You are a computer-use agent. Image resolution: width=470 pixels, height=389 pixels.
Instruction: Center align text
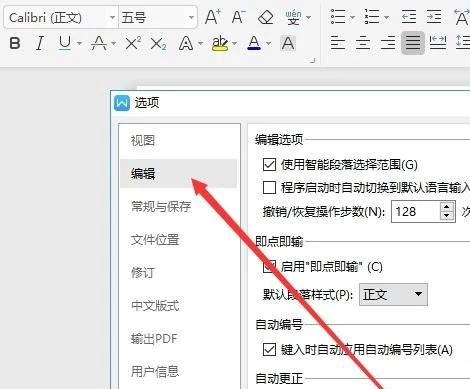[363, 43]
